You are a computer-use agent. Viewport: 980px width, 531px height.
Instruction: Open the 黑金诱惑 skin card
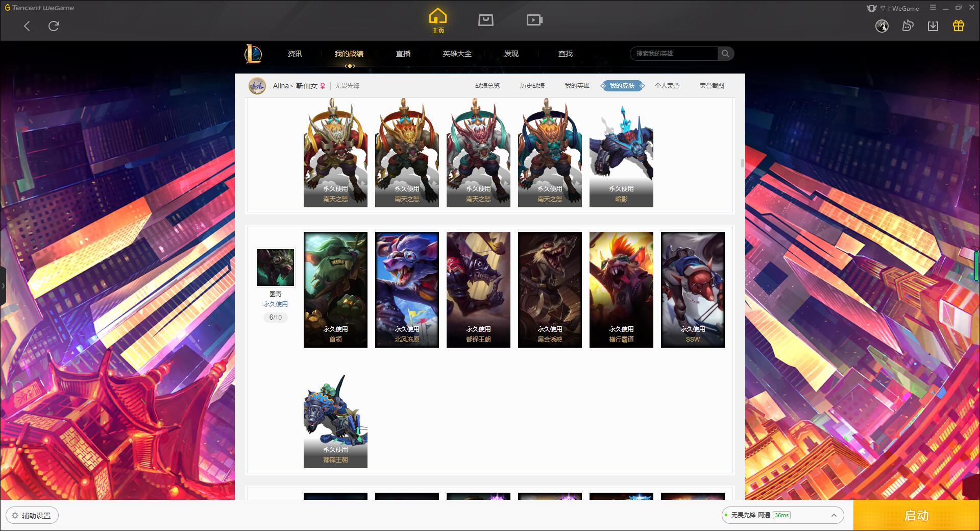(x=550, y=289)
